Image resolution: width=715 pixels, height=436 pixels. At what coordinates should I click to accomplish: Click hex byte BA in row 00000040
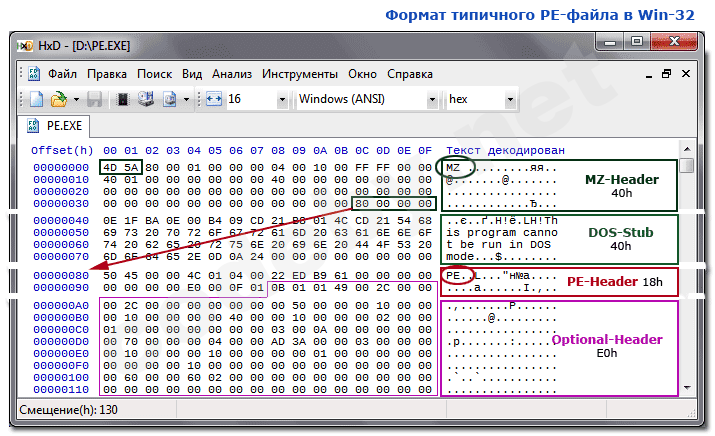pyautogui.click(x=152, y=221)
